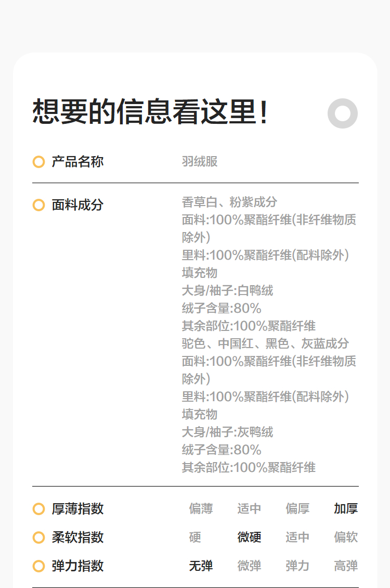
Task: Click the yellow circle beside 弹力指数
Action: [x=38, y=566]
